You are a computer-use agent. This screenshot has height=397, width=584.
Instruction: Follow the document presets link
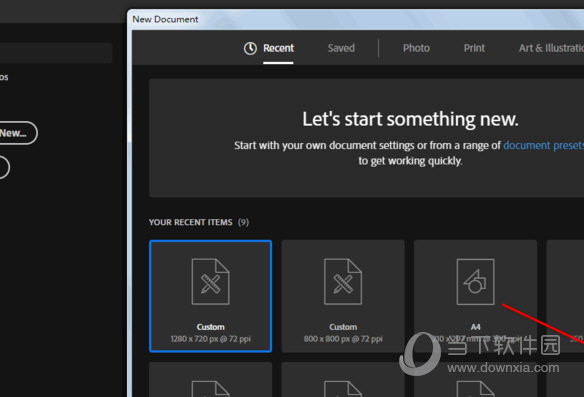tap(543, 145)
